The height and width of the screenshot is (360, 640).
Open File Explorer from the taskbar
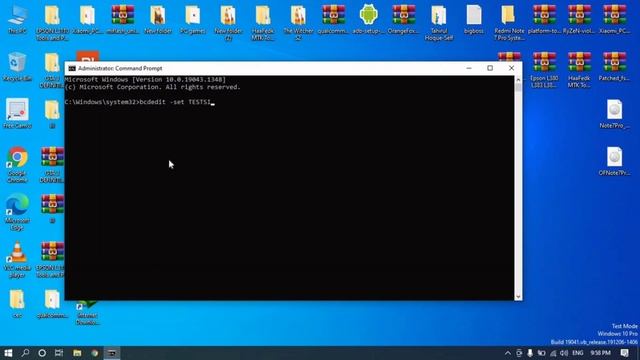click(x=77, y=353)
